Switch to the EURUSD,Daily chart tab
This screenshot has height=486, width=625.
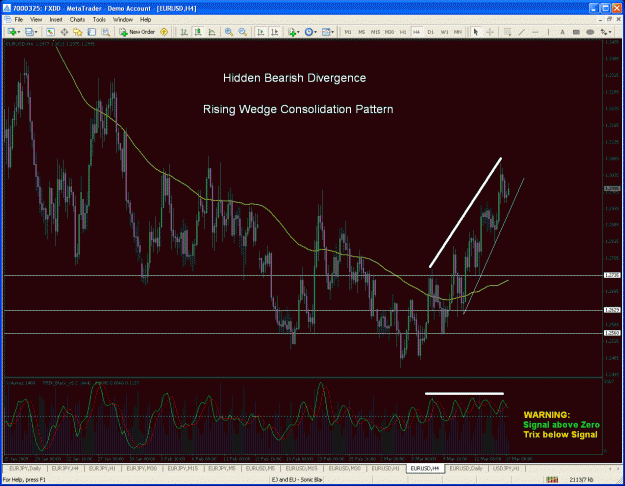(x=466, y=468)
